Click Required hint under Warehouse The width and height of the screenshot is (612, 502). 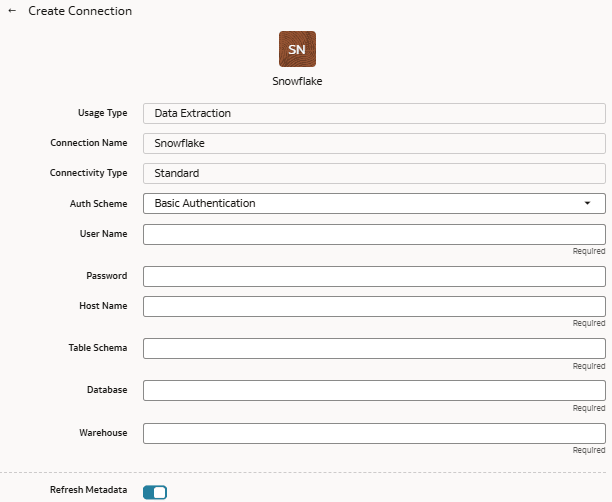pyautogui.click(x=589, y=450)
